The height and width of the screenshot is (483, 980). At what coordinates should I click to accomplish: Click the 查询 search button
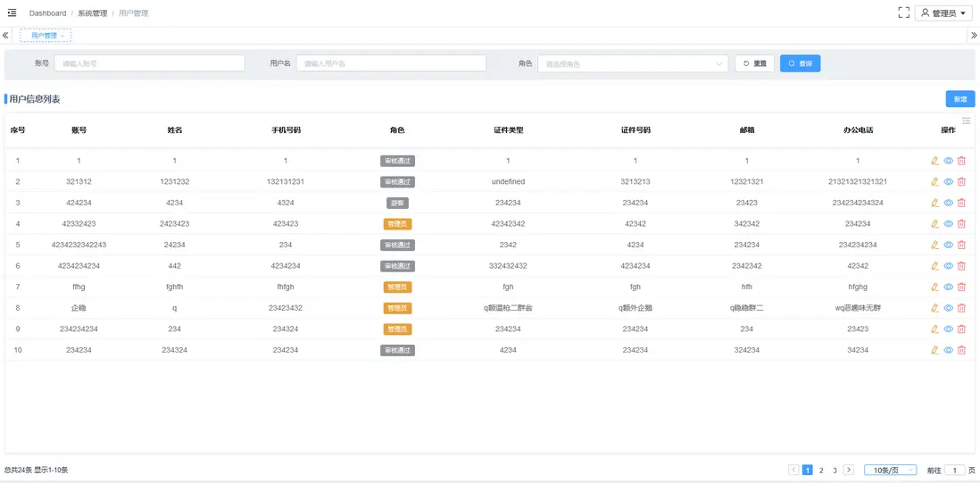[800, 63]
